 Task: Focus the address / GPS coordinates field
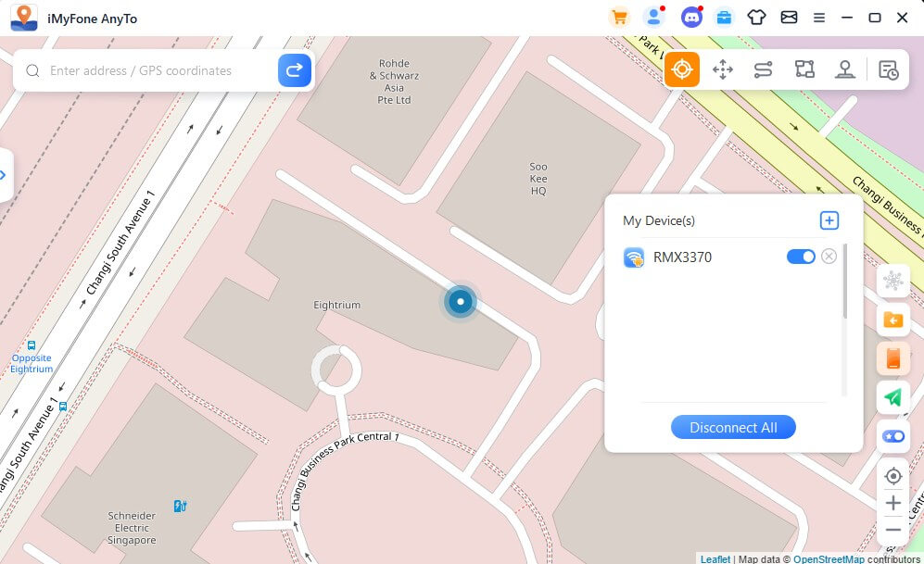[159, 70]
